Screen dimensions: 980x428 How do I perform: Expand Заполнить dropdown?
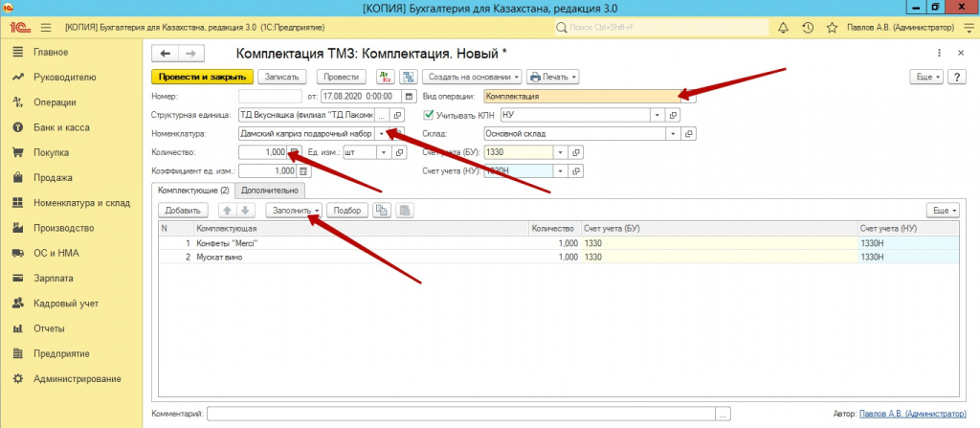click(293, 211)
